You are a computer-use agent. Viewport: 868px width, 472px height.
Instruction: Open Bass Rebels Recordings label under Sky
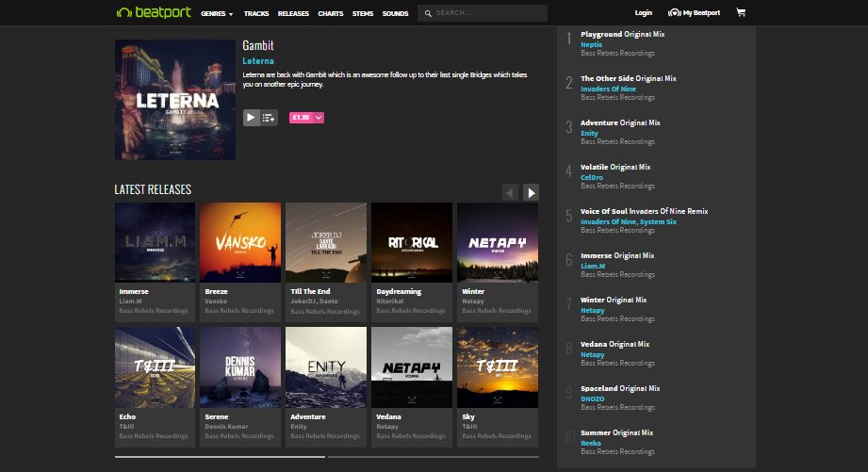pos(497,436)
